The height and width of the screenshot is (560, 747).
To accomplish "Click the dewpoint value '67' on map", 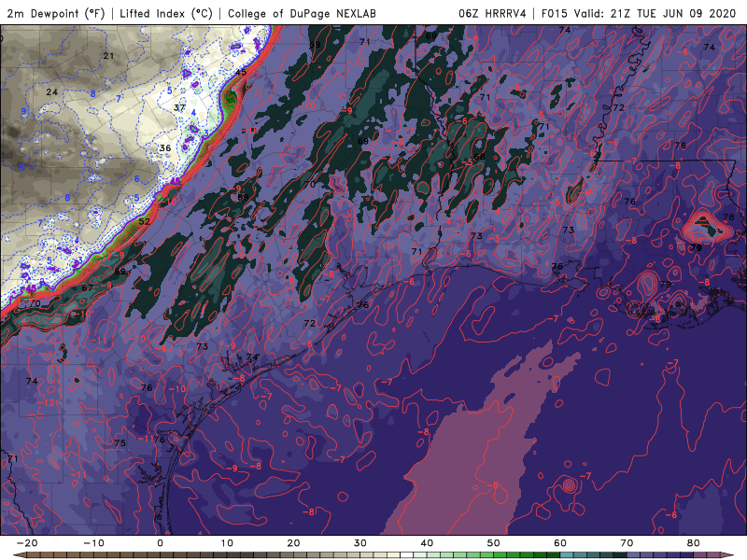I will (87, 287).
